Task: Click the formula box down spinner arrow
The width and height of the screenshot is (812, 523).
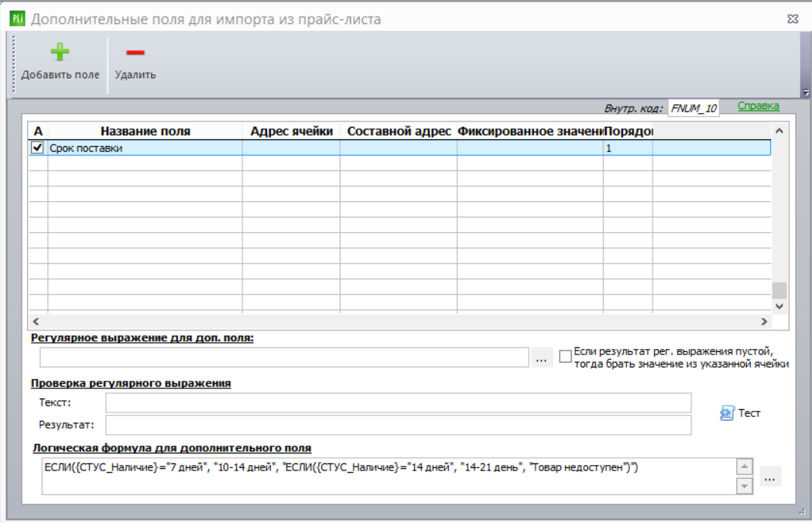Action: tap(744, 486)
